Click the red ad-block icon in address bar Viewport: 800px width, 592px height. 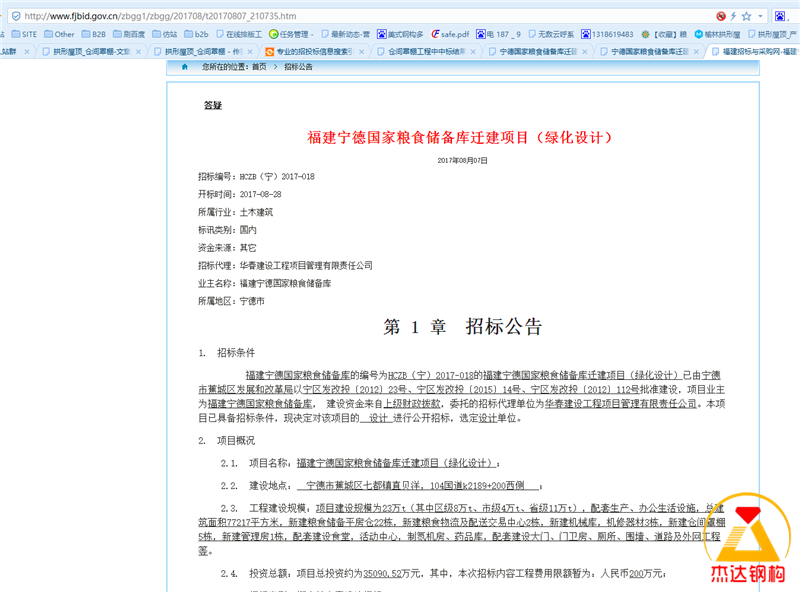point(721,16)
